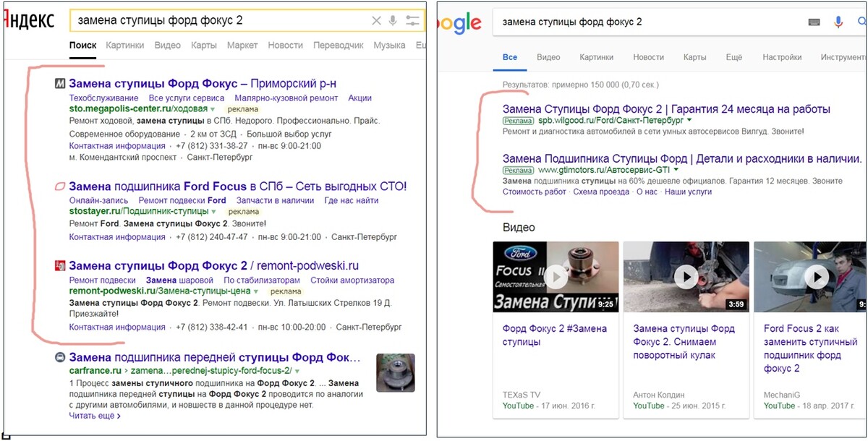Open result 'Замена ступицы Форд Фокус – Приморский р-н'
Image resolution: width=868 pixels, height=441 pixels.
coord(203,84)
